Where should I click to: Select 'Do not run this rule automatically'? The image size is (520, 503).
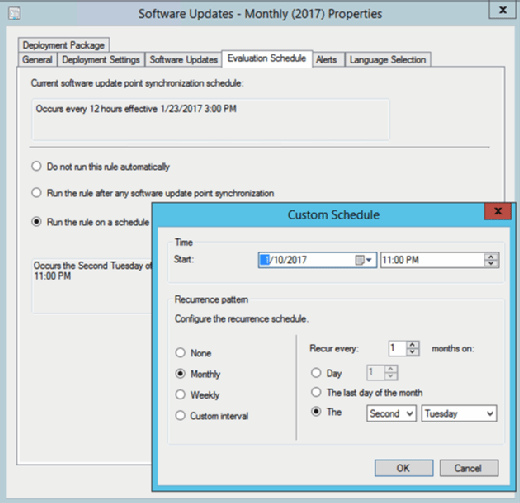(x=100, y=166)
